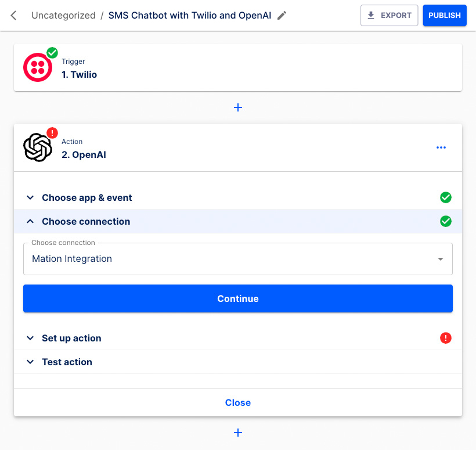Click the back arrow to leave the editor
This screenshot has height=450, width=476.
click(13, 16)
